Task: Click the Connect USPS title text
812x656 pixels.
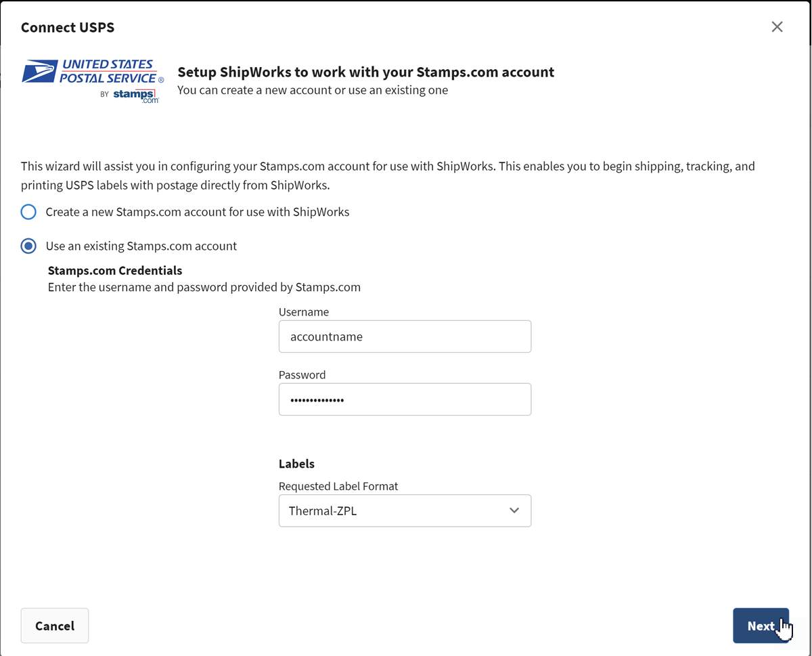Action: 68,27
